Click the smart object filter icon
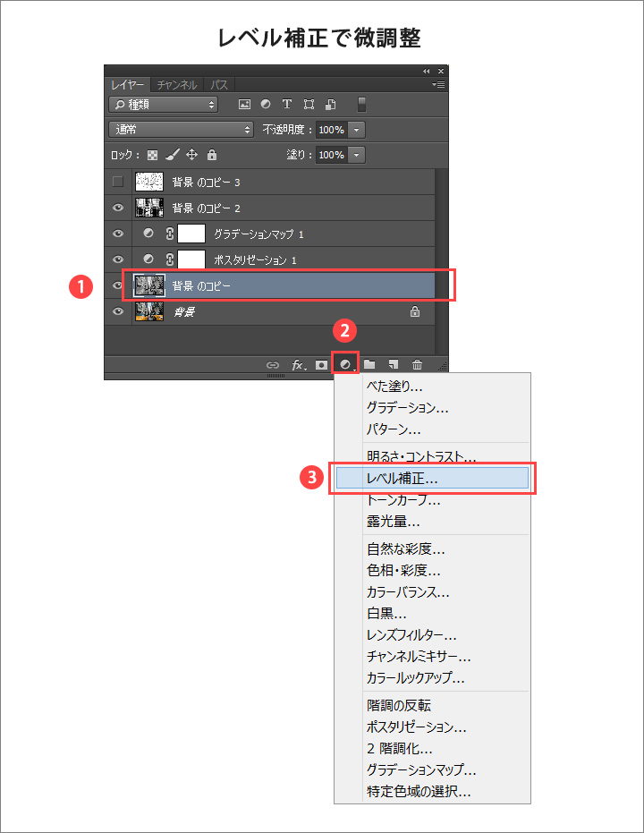The image size is (644, 833). tap(330, 104)
